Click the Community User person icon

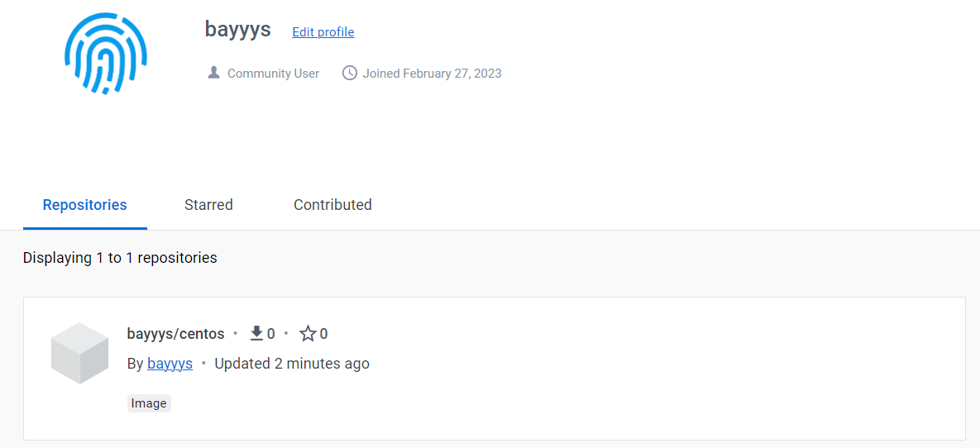213,73
